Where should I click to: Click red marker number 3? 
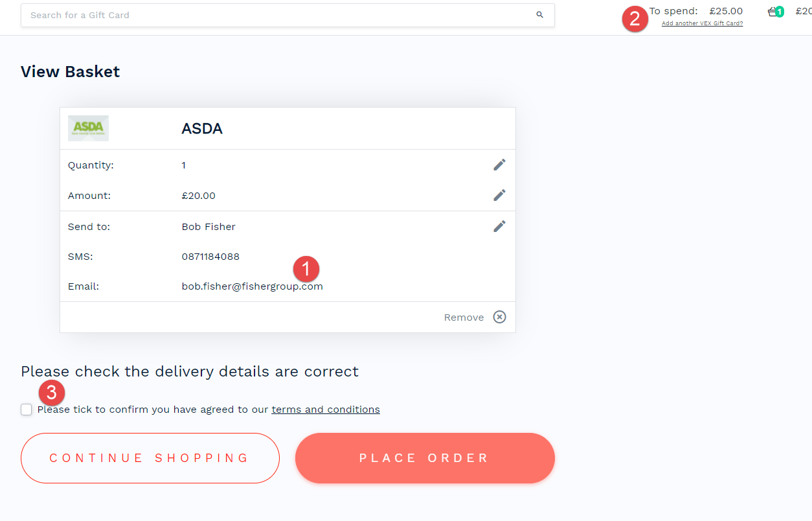tap(52, 393)
